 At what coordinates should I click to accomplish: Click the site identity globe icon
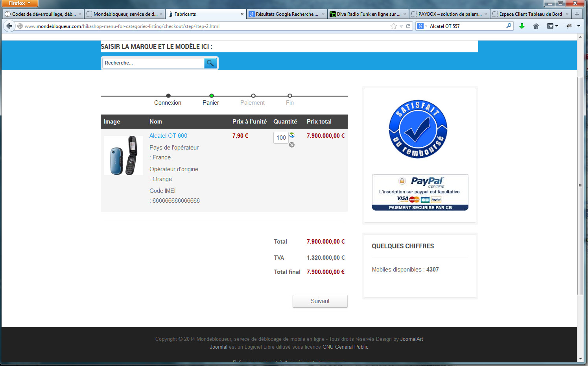click(20, 26)
